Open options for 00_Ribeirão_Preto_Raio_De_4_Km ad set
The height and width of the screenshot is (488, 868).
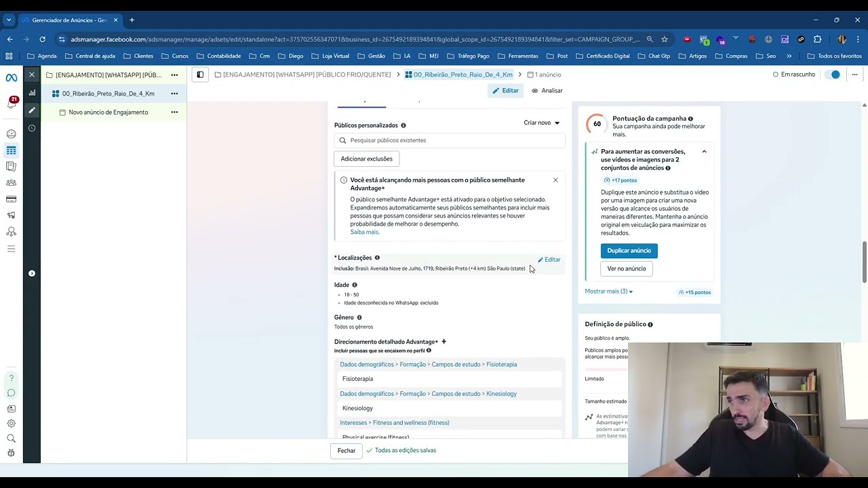174,94
